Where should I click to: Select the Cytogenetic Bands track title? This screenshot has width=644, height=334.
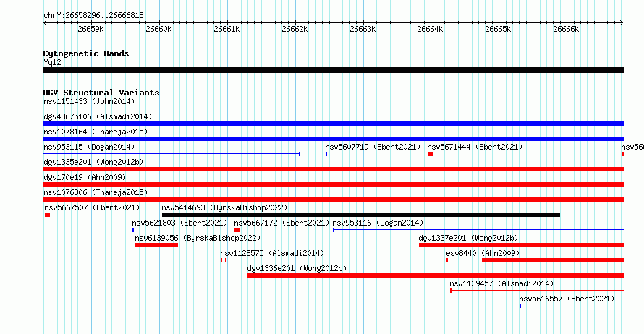pyautogui.click(x=86, y=53)
